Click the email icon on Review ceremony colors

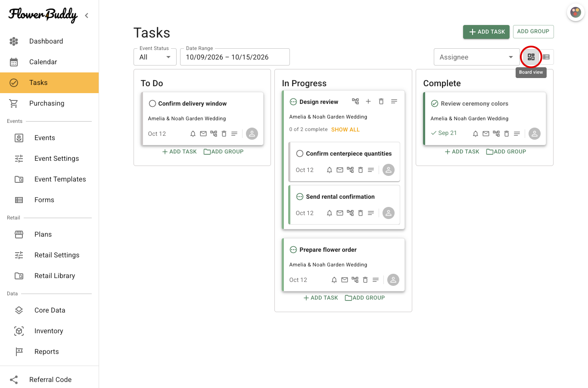pos(486,134)
